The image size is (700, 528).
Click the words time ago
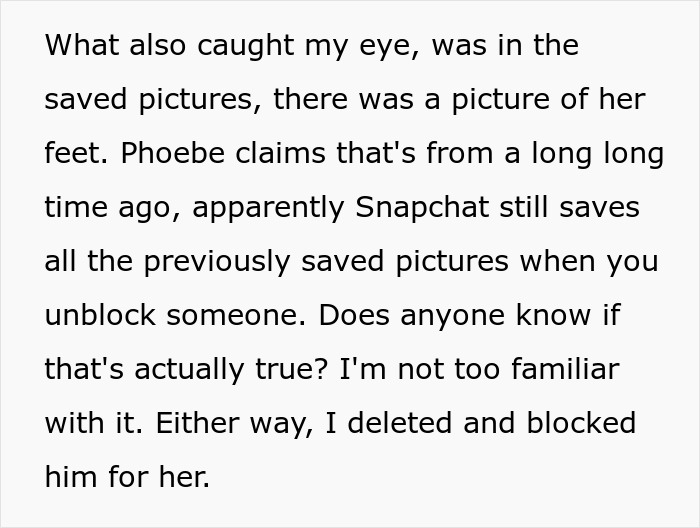pos(112,208)
